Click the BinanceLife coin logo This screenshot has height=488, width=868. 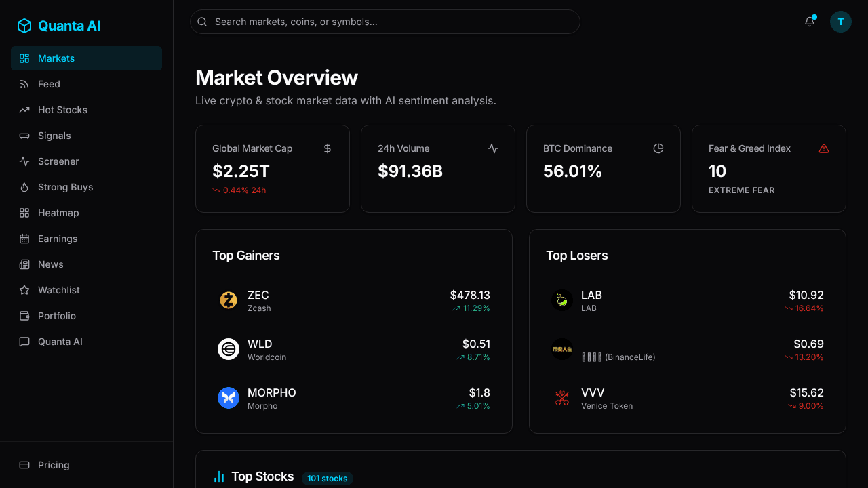point(562,349)
